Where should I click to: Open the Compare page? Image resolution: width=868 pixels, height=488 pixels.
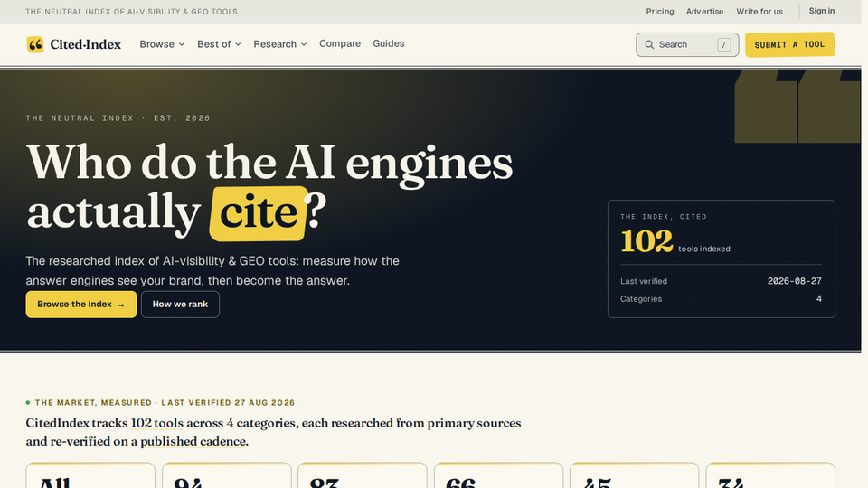point(340,43)
